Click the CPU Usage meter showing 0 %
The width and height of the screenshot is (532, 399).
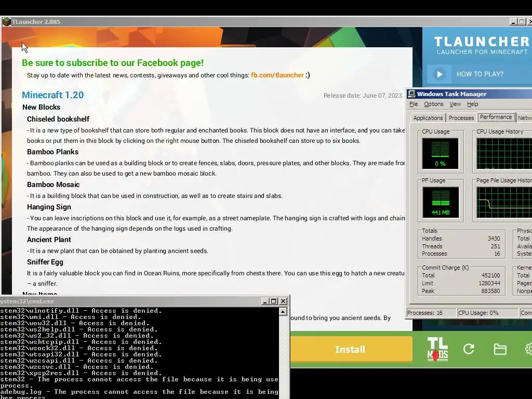pyautogui.click(x=441, y=153)
